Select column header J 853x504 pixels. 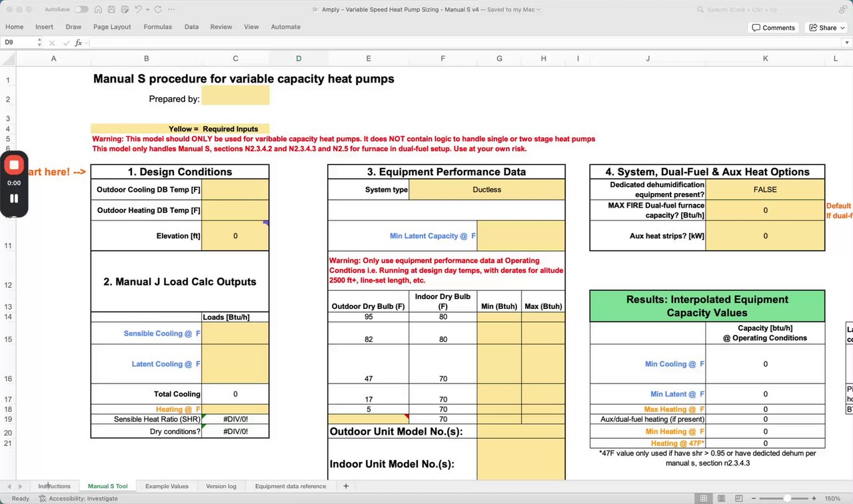click(x=648, y=59)
